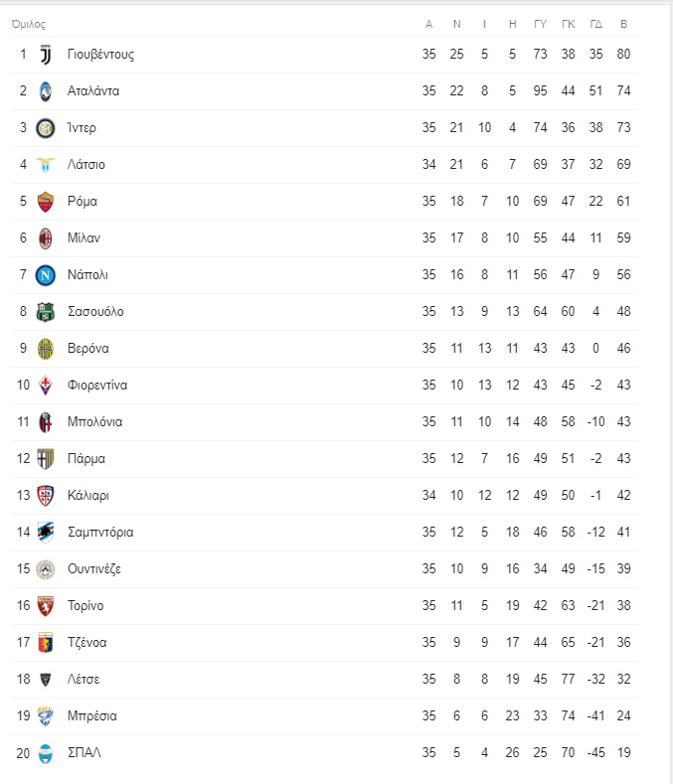Click the Β points column header
This screenshot has width=673, height=784.
(623, 24)
